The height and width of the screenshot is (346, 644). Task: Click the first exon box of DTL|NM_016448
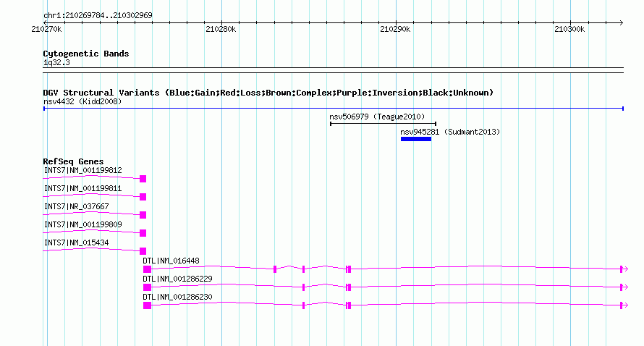147,269
